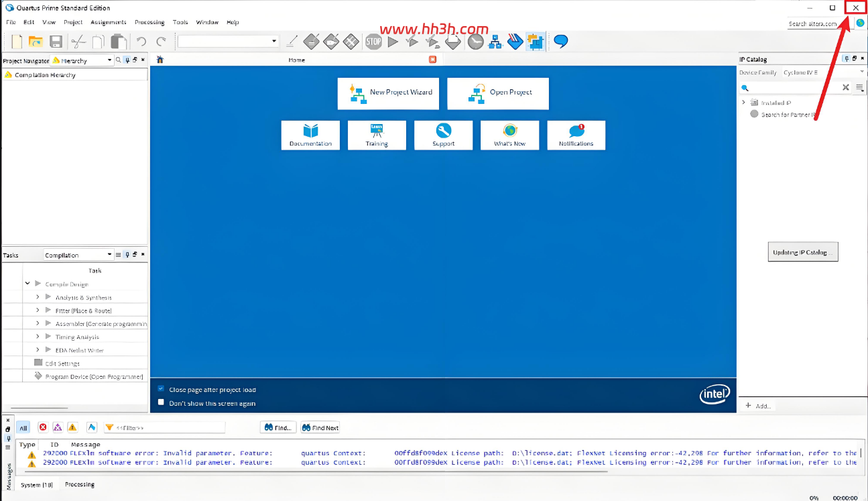The image size is (868, 501).
Task: Click the Undo arrow in toolbar
Action: click(x=141, y=42)
